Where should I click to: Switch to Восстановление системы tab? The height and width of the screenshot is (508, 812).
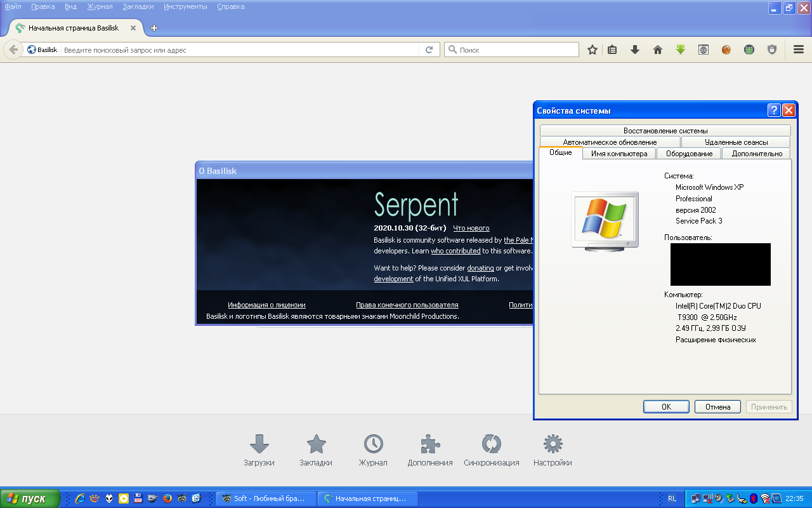pos(665,131)
